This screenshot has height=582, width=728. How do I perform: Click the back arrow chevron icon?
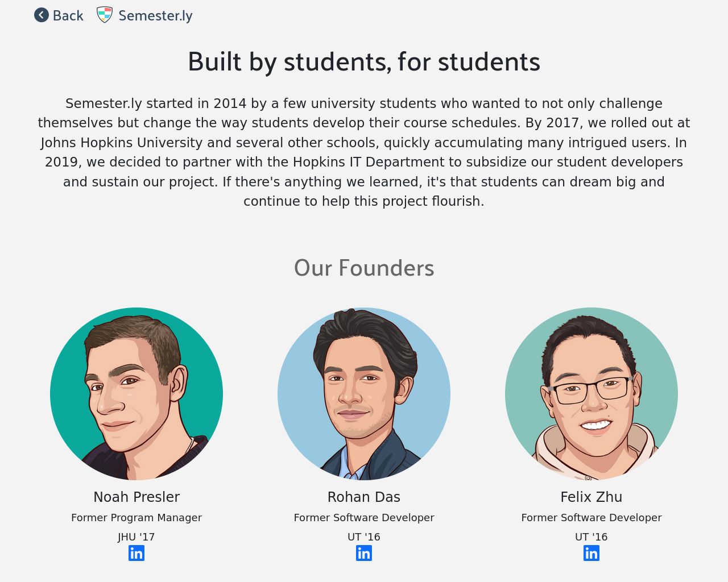pos(41,15)
